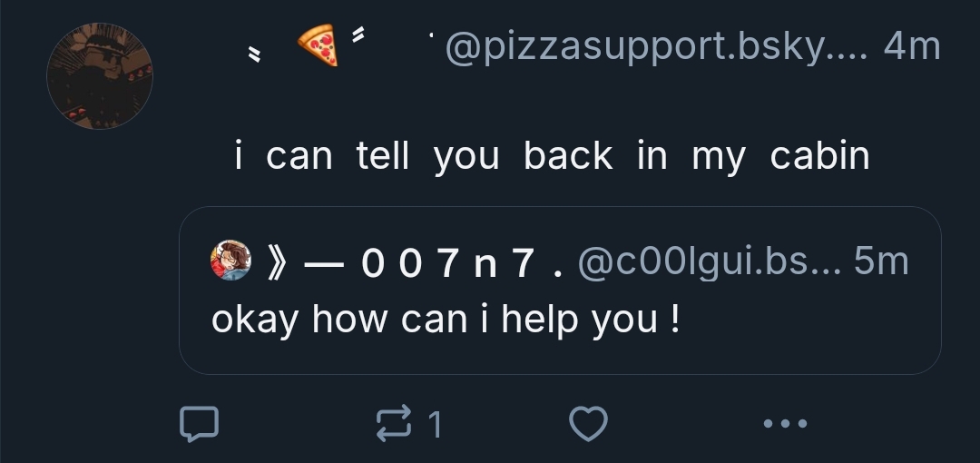980x463 pixels.
Task: Click the 5m timestamp in quoted post
Action: (880, 261)
